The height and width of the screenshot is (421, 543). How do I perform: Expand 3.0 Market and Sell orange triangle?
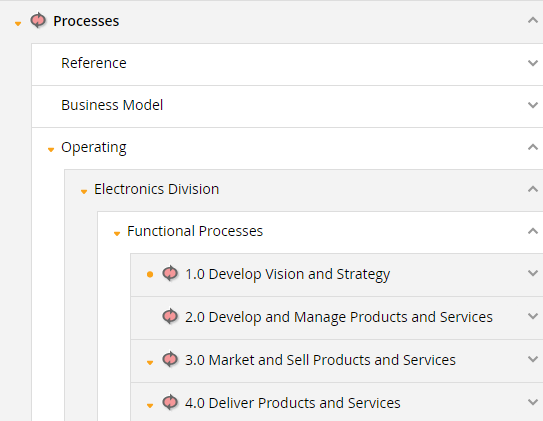pos(150,362)
